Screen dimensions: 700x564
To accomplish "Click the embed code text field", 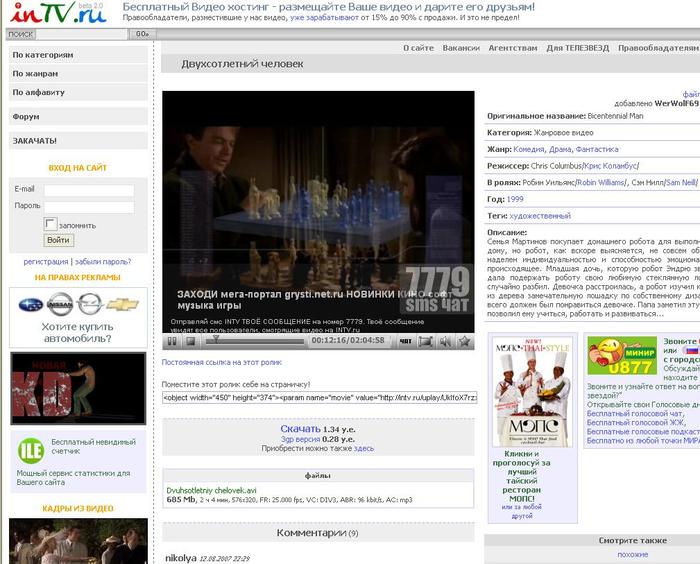I will [x=320, y=397].
